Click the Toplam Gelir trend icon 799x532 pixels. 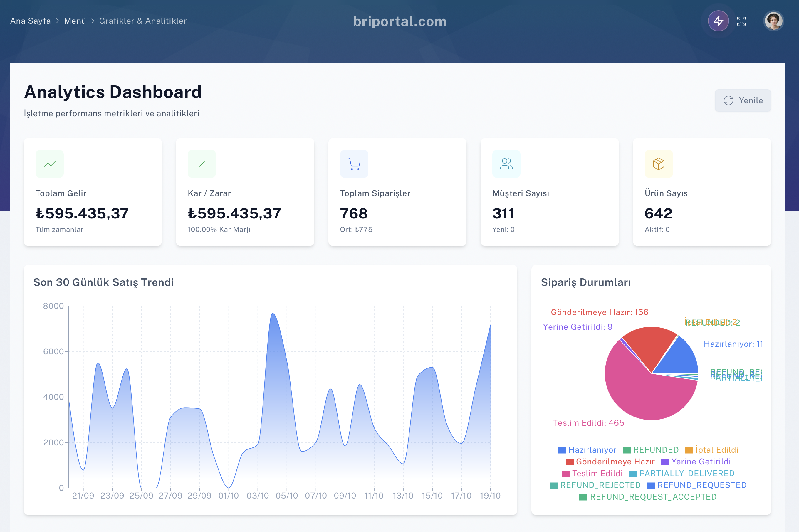(x=50, y=164)
